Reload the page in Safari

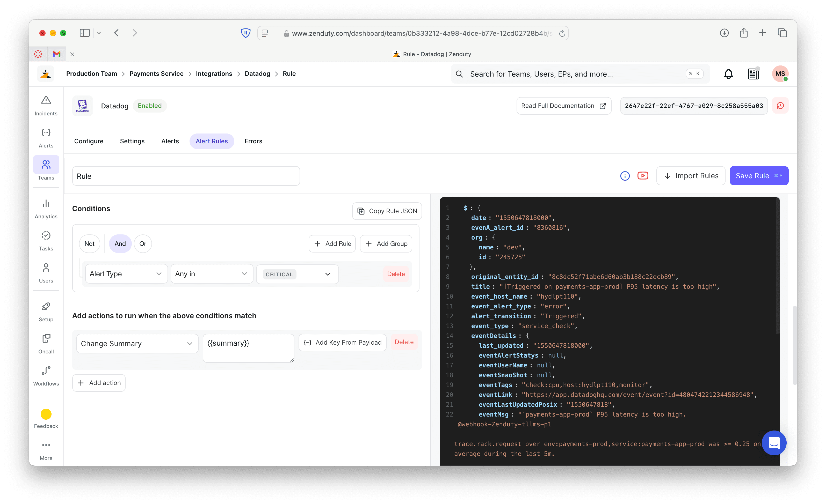[x=562, y=33]
